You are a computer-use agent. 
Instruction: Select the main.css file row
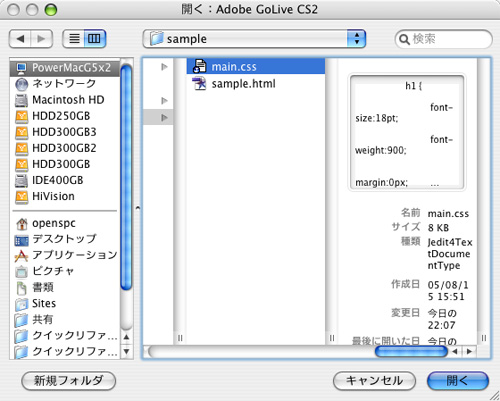pos(256,66)
